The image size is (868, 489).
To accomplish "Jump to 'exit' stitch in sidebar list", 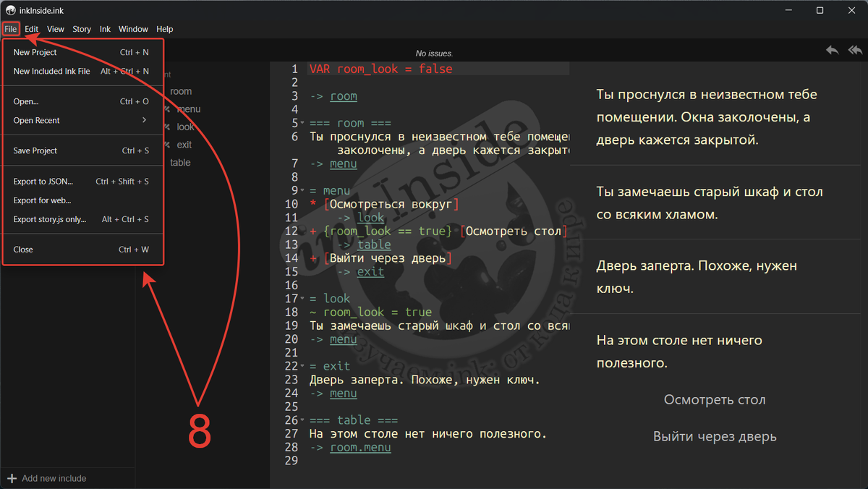I will pos(184,145).
